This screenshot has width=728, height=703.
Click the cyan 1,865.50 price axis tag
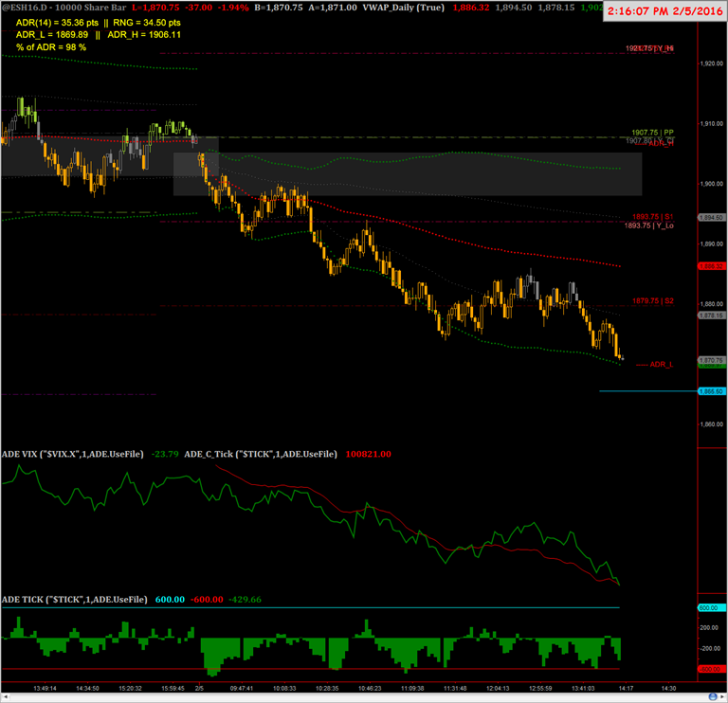(x=712, y=391)
